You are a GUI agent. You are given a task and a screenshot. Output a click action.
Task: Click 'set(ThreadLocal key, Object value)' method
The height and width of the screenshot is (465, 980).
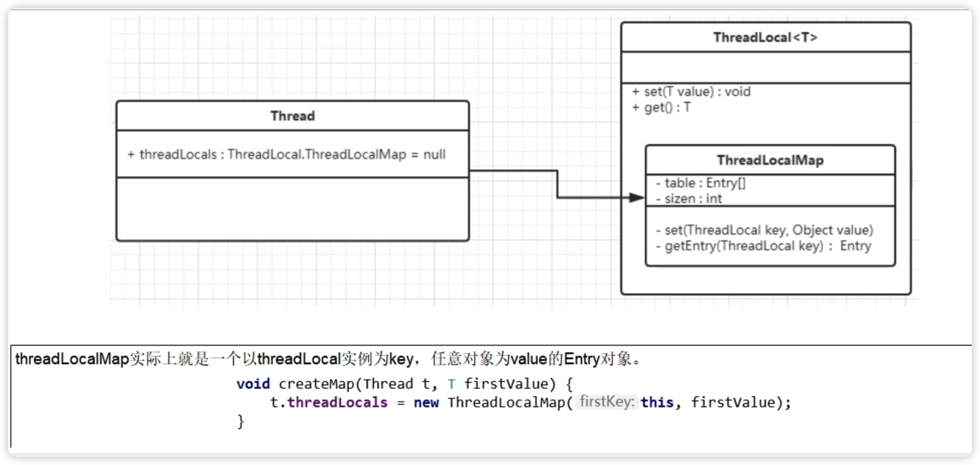click(x=764, y=230)
